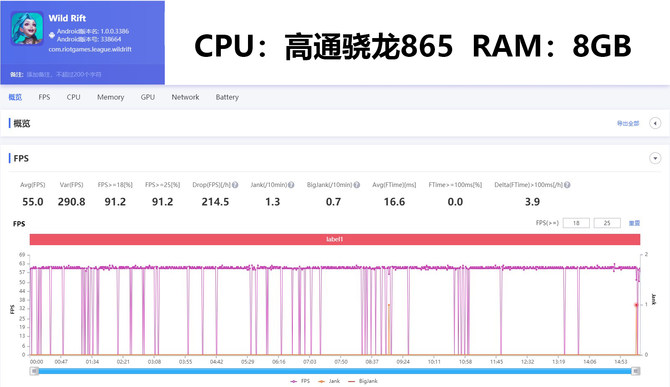670x387 pixels.
Task: Click the red label1 bar
Action: (x=335, y=239)
